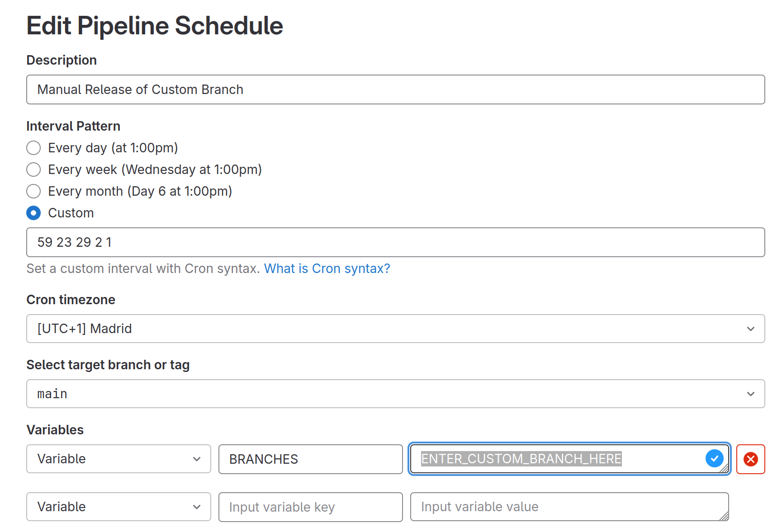The image size is (782, 532).
Task: Select Every month (Day 6 at 1:00pm) option
Action: [x=33, y=191]
